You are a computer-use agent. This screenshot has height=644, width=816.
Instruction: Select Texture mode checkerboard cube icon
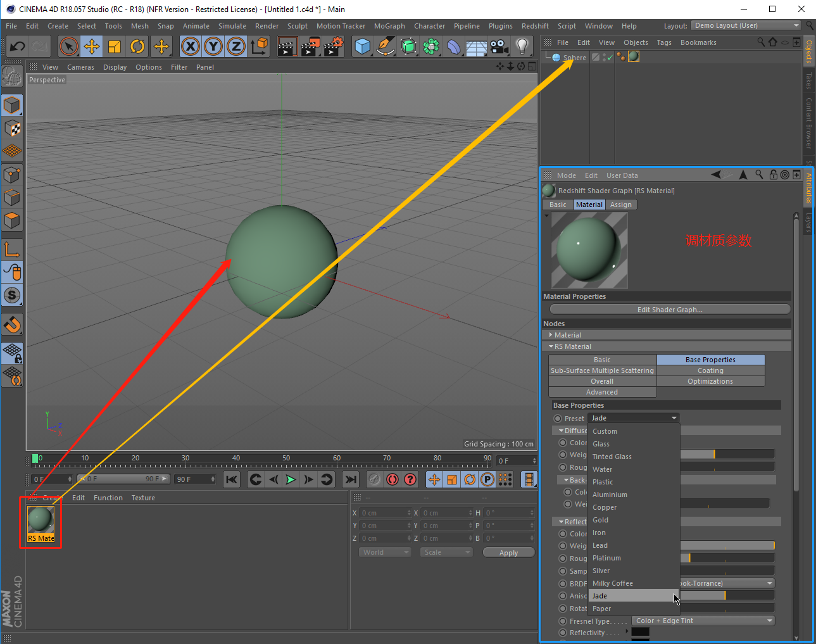click(12, 129)
